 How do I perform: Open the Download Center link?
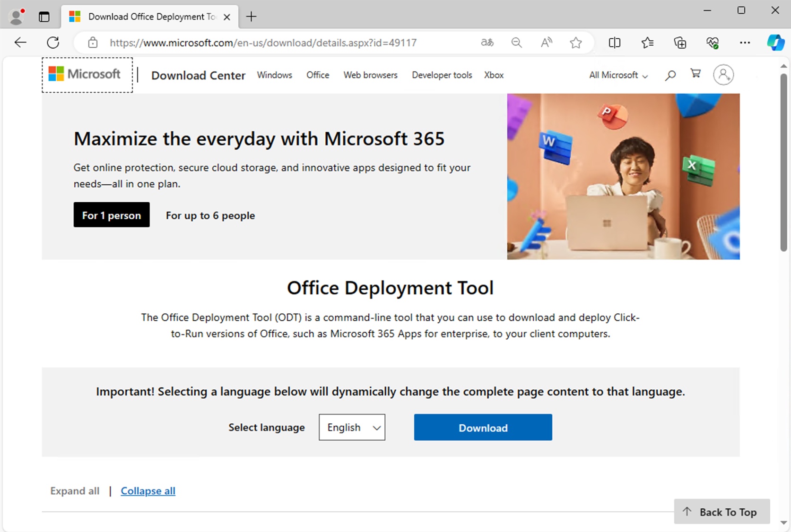click(x=198, y=76)
